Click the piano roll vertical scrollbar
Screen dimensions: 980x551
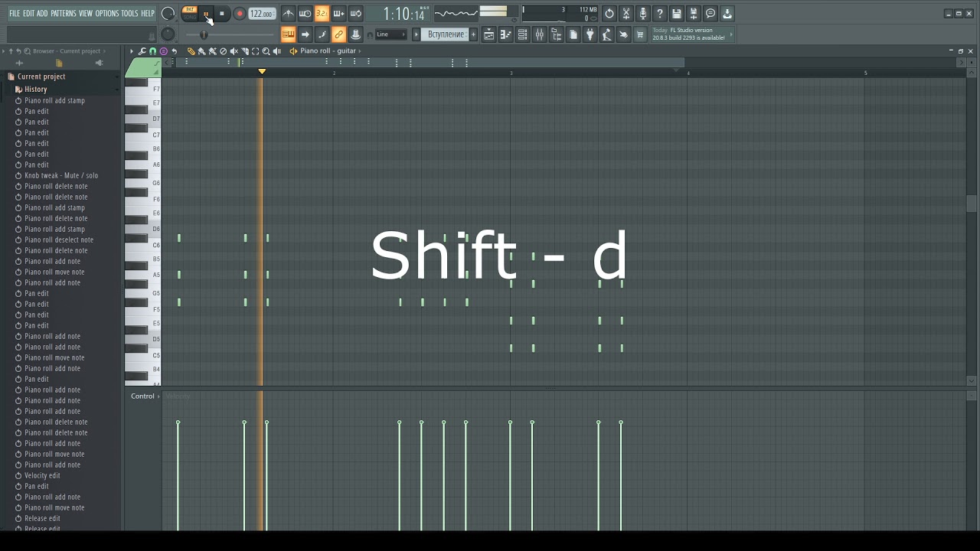972,203
